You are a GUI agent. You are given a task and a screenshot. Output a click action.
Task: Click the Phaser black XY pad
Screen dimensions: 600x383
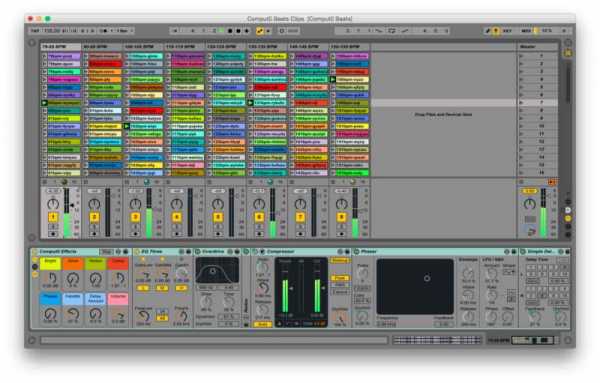[x=415, y=287]
